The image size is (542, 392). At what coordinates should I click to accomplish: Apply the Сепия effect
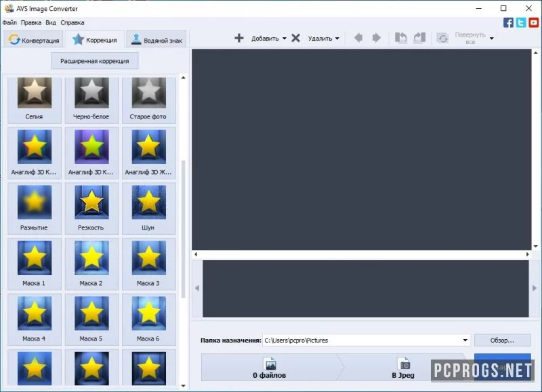click(35, 100)
